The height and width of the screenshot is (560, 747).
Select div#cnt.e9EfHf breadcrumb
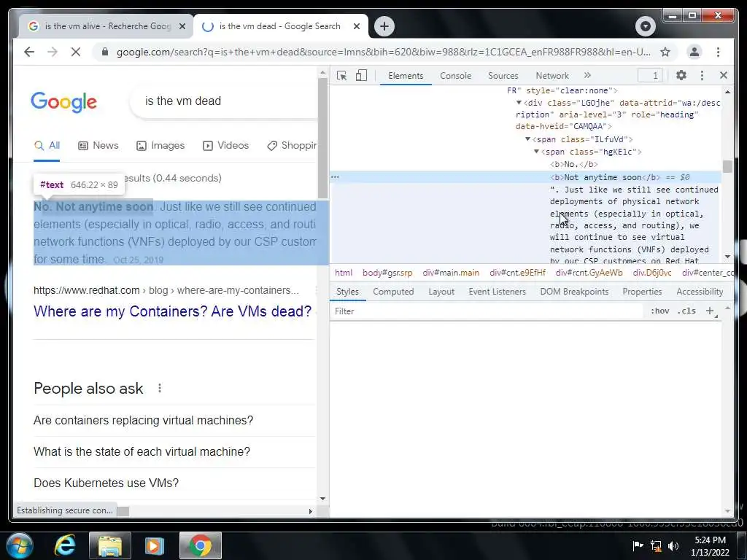point(517,273)
